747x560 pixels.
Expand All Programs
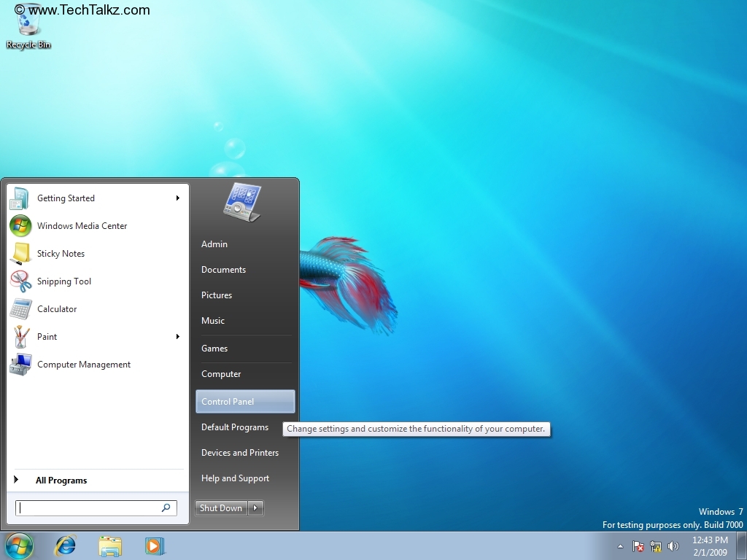[x=61, y=480]
